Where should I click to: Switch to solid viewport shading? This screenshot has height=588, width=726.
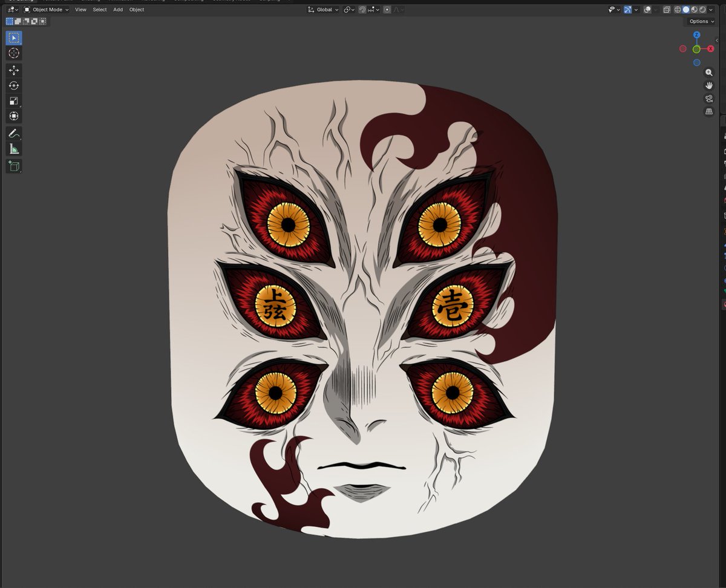[685, 10]
